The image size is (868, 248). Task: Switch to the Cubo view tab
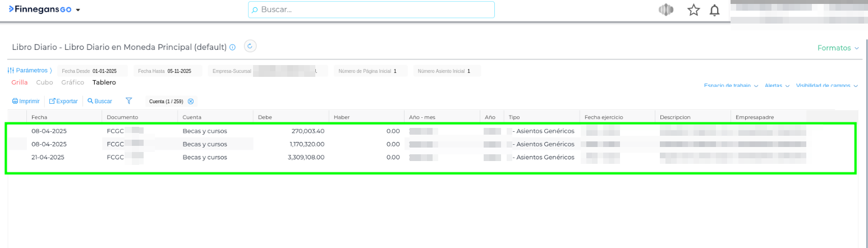pos(44,82)
